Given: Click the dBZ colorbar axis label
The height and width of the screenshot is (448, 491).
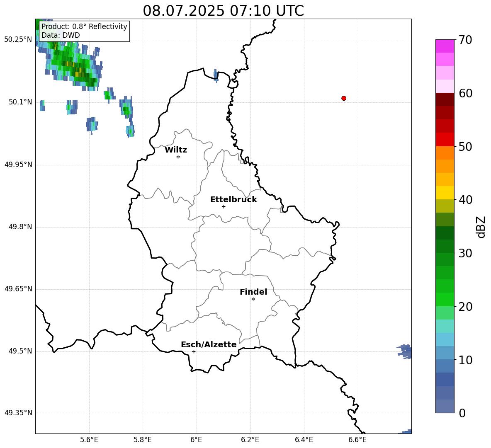Looking at the screenshot, I should 481,227.
